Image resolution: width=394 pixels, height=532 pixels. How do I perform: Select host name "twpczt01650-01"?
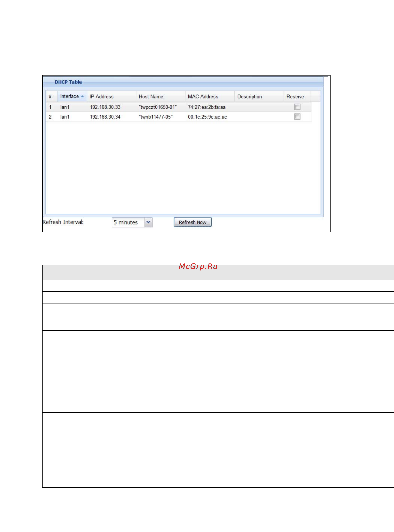pyautogui.click(x=158, y=107)
